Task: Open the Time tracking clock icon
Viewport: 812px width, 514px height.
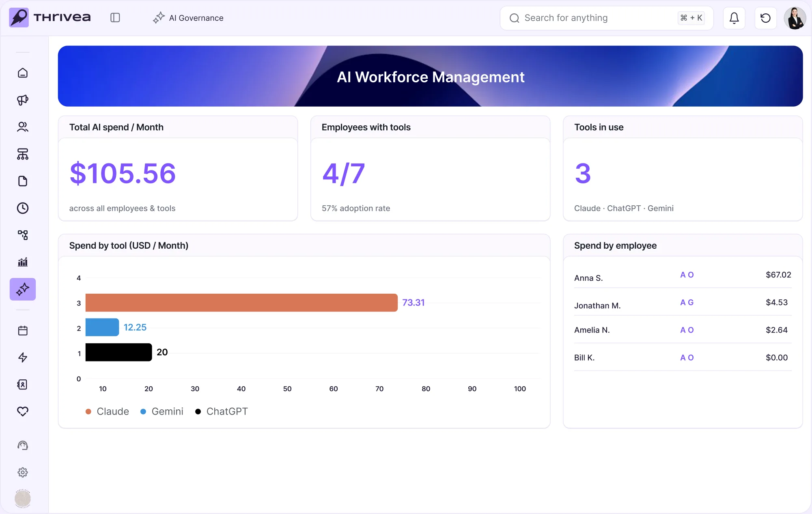Action: point(23,208)
